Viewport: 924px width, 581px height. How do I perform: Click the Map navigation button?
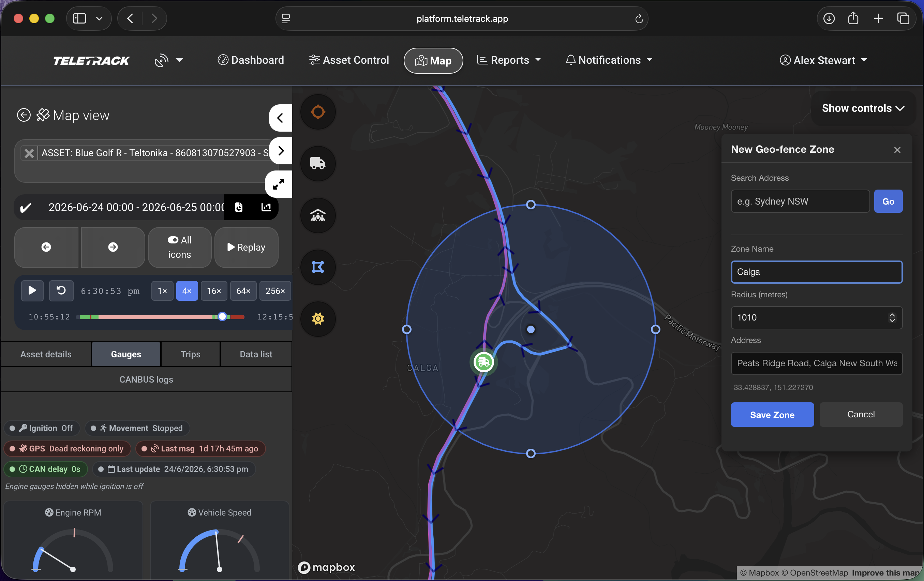433,61
